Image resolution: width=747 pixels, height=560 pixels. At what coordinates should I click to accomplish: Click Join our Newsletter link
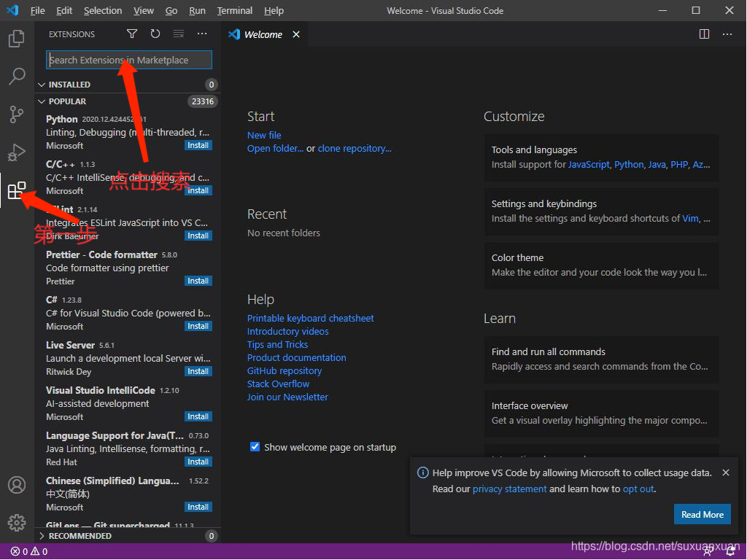click(287, 397)
